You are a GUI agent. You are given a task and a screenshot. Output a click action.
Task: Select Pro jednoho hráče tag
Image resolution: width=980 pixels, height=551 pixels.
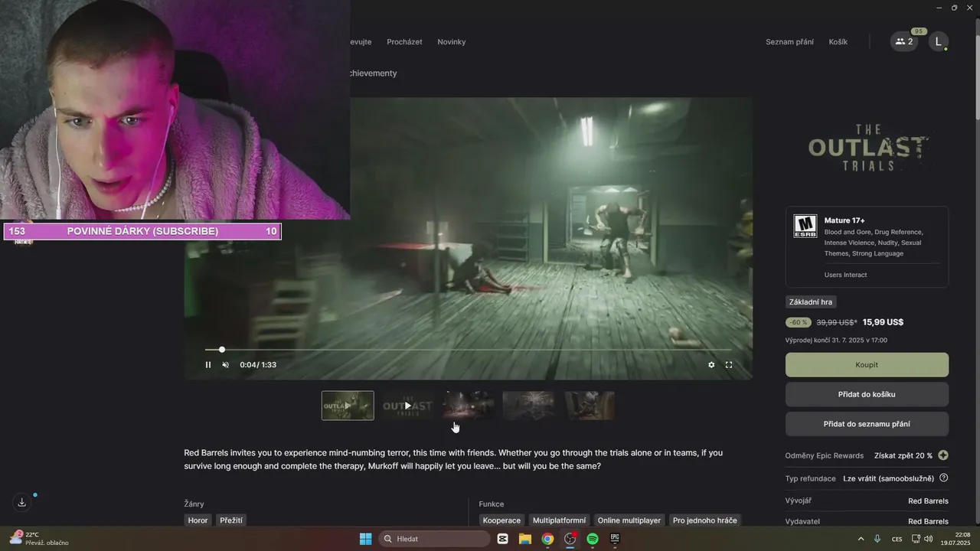click(705, 520)
